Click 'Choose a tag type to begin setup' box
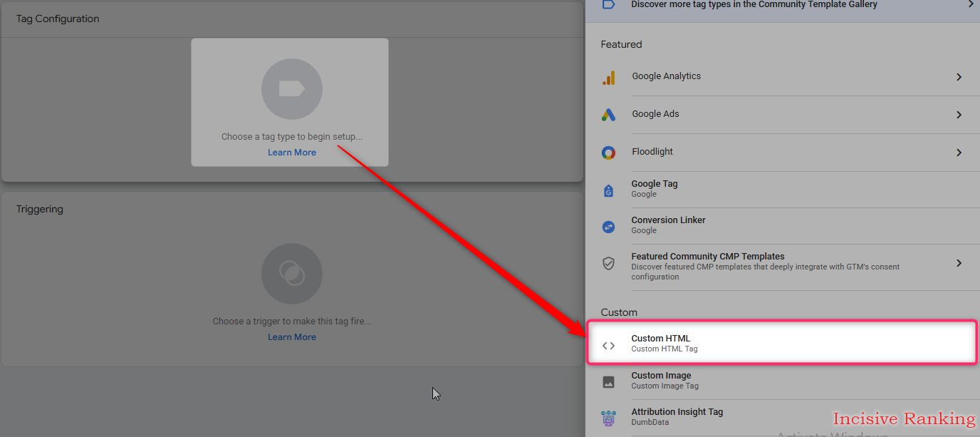980x437 pixels. [290, 103]
